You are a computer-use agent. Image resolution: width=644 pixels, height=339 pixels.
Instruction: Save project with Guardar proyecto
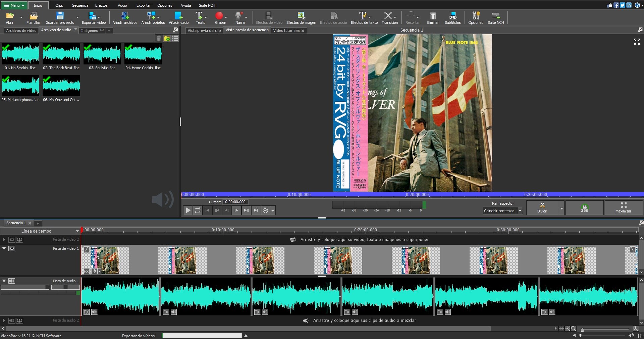tap(60, 18)
